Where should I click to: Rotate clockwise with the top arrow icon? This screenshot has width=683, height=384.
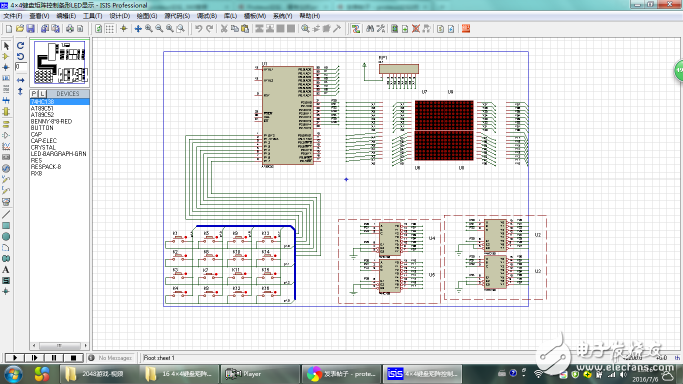point(20,46)
